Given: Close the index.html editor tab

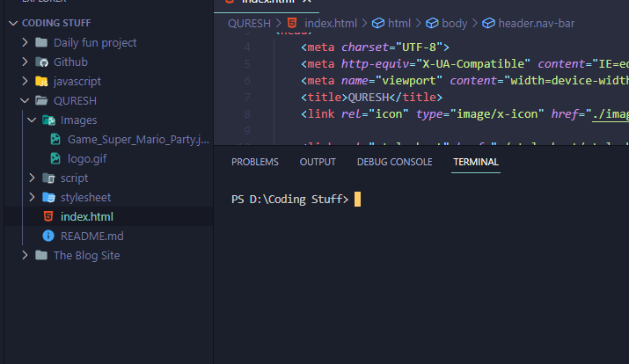Looking at the screenshot, I should [307, 1].
